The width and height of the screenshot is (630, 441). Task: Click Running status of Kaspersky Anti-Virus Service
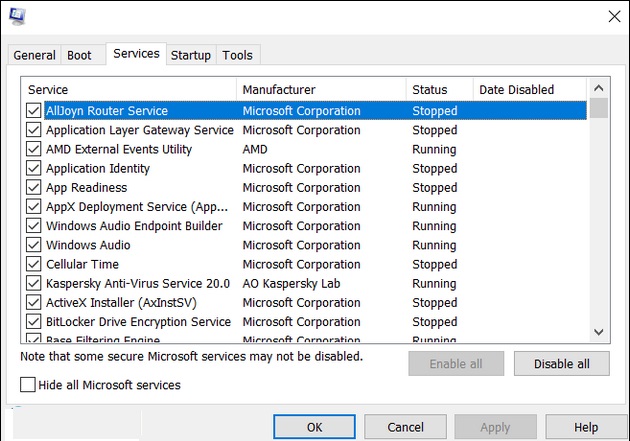tap(434, 284)
